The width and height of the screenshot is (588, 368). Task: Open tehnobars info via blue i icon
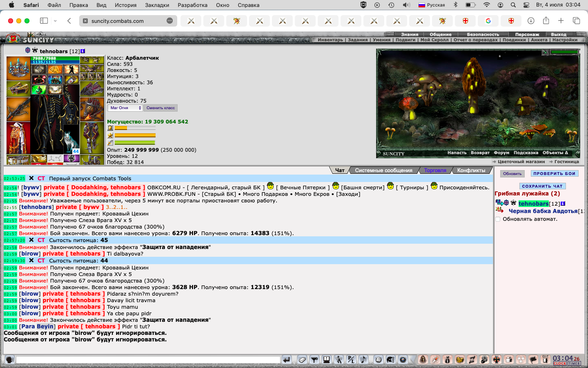[82, 51]
